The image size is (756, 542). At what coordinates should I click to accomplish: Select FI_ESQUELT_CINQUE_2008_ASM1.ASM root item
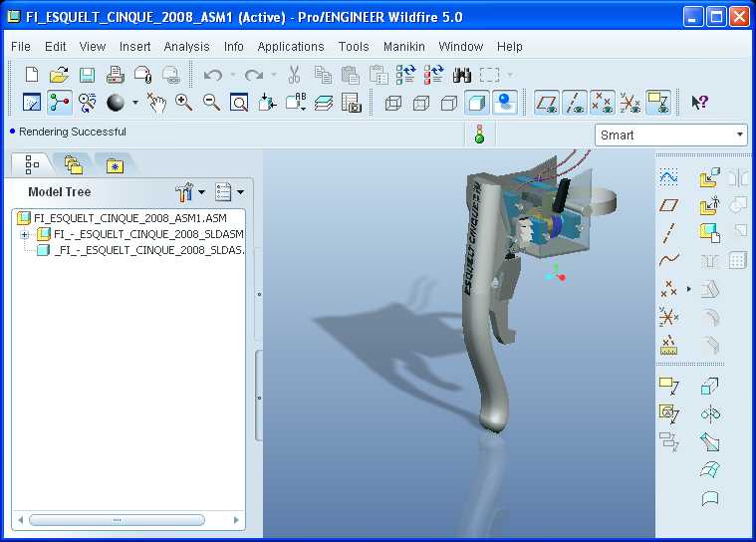pyautogui.click(x=122, y=218)
